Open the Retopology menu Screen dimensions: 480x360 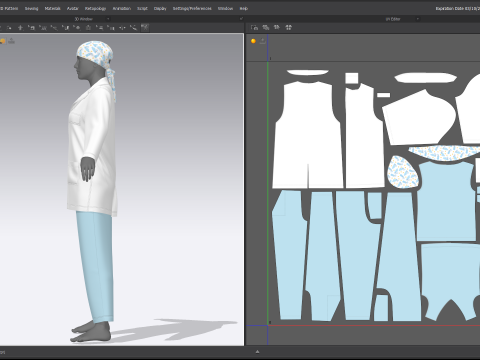tap(95, 8)
